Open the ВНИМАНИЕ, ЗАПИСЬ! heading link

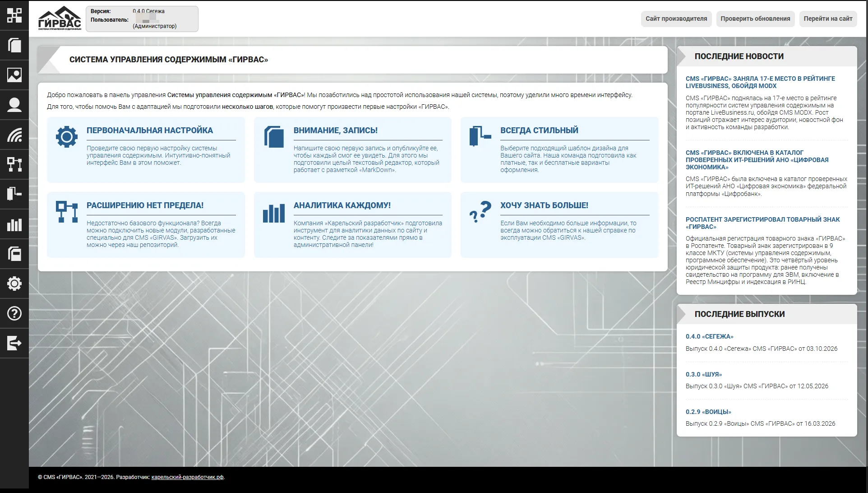point(336,130)
